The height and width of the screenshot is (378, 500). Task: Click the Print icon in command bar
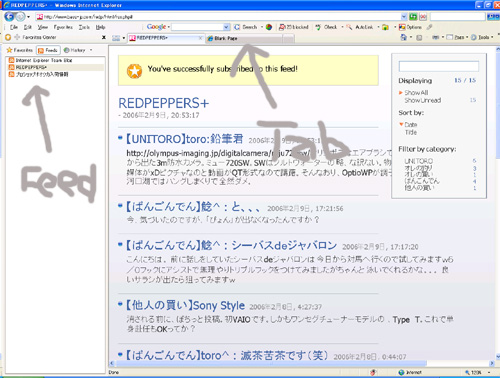point(435,37)
